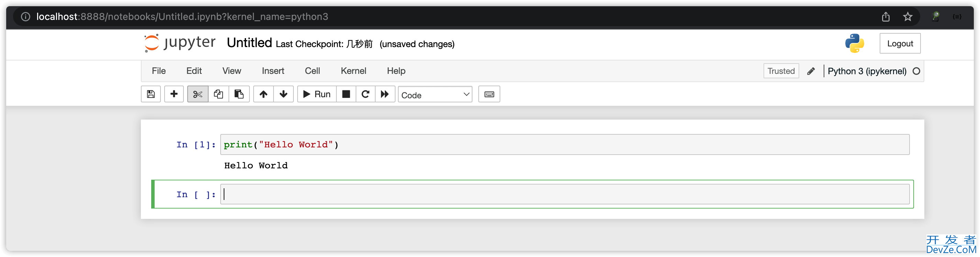Open the Kernel menu

click(x=353, y=71)
